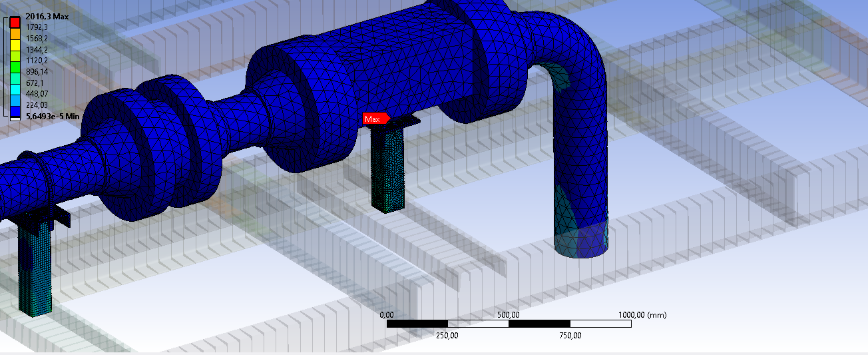Click the legend value 2016,3 Max
Image resolution: width=868 pixels, height=355 pixels.
coord(47,16)
